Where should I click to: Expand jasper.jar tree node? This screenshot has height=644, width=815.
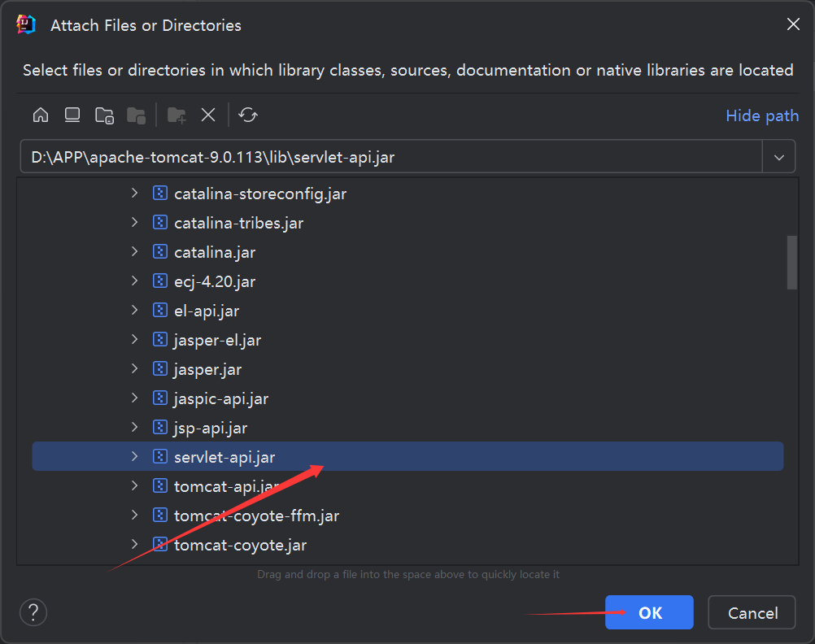(135, 369)
